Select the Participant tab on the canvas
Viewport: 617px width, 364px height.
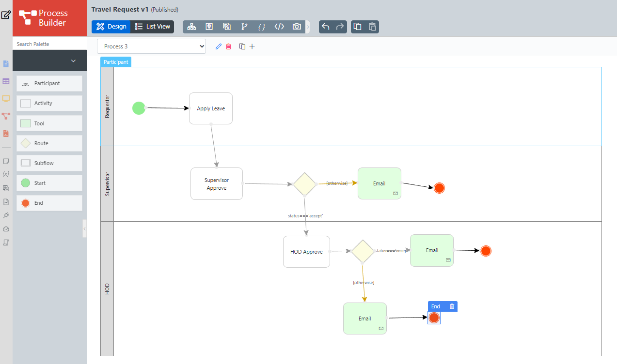(116, 62)
